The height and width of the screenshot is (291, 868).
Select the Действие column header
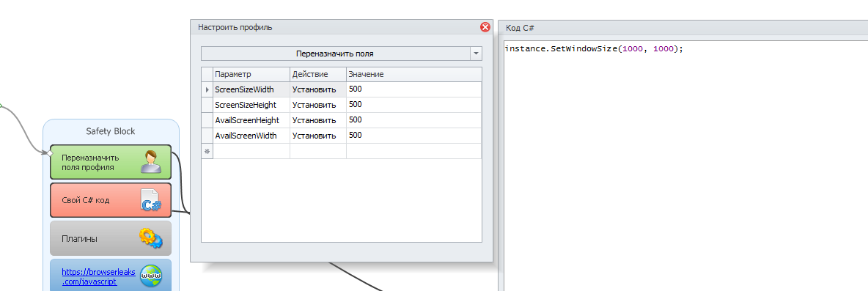[318, 74]
